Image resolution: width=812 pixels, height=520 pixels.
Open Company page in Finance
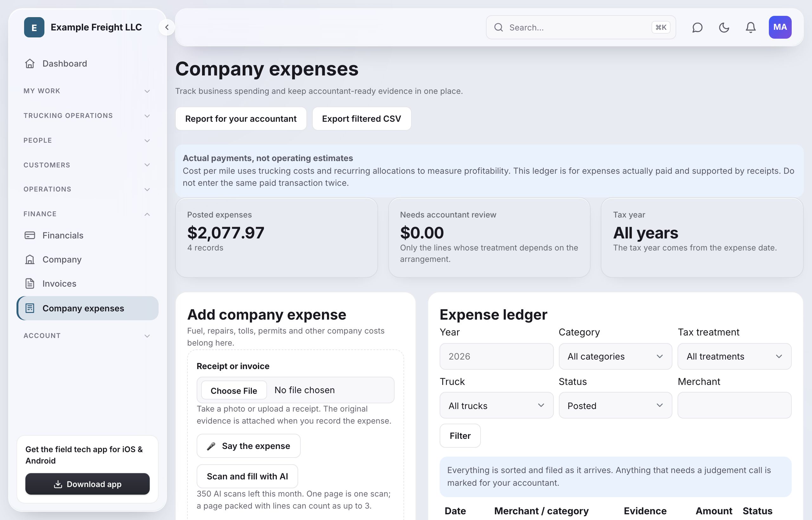[87, 259]
